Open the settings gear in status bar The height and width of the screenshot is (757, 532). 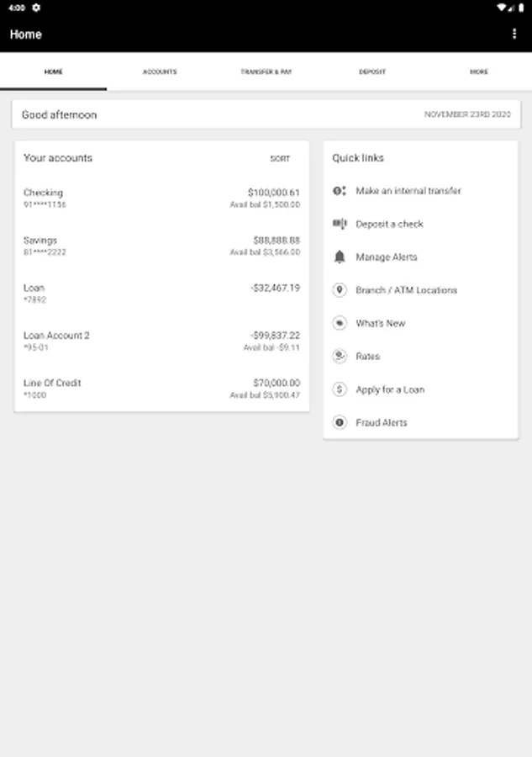[x=36, y=8]
